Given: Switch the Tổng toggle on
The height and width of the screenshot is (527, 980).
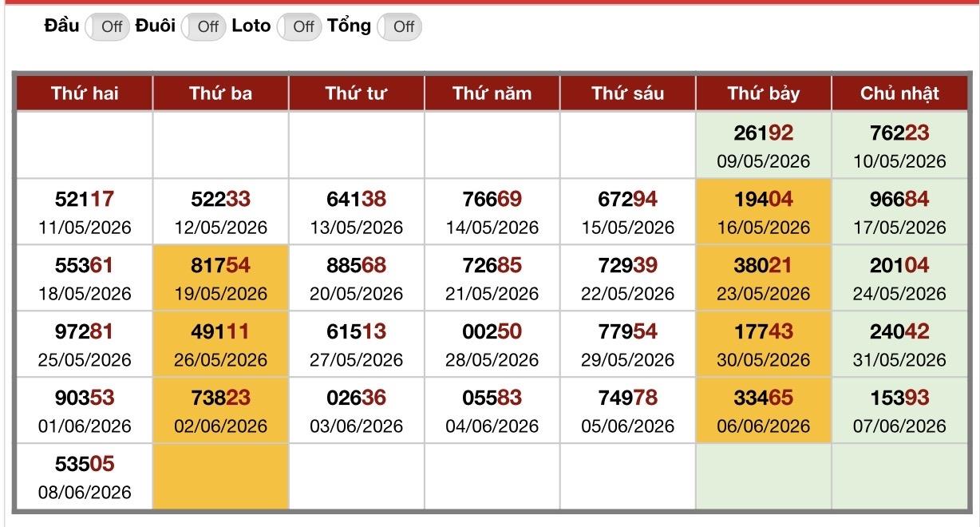Looking at the screenshot, I should click(399, 26).
